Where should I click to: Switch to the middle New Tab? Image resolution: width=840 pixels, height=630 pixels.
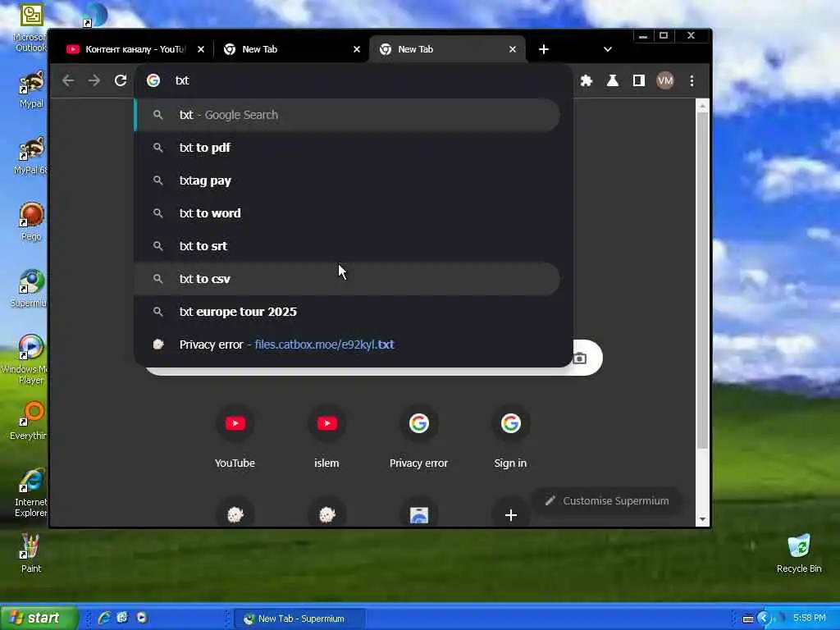(291, 49)
